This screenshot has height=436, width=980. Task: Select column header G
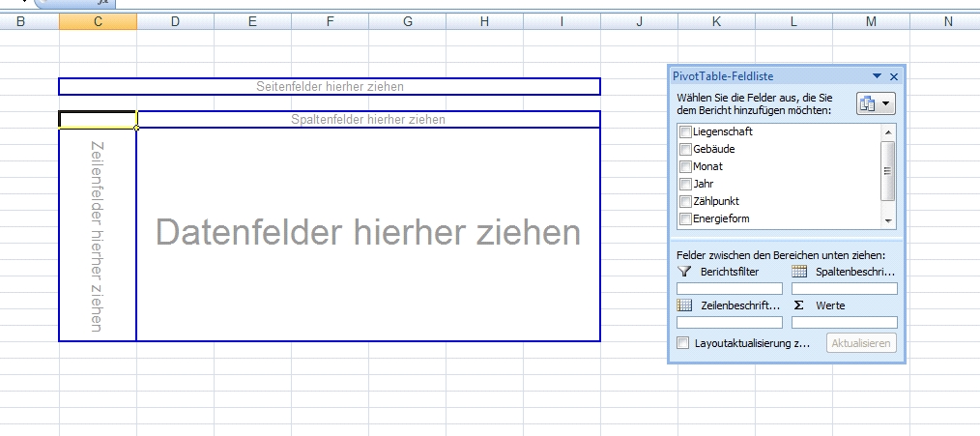[x=408, y=22]
